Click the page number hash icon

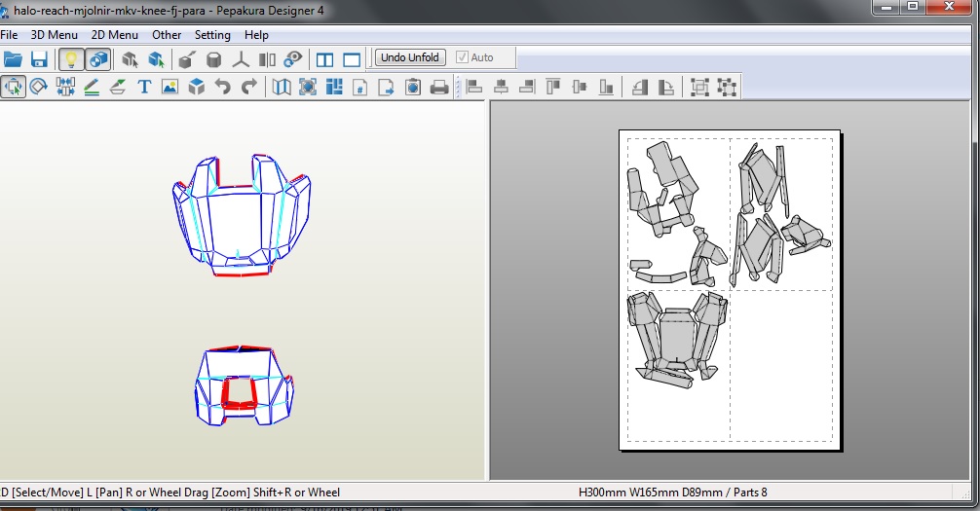tap(360, 87)
